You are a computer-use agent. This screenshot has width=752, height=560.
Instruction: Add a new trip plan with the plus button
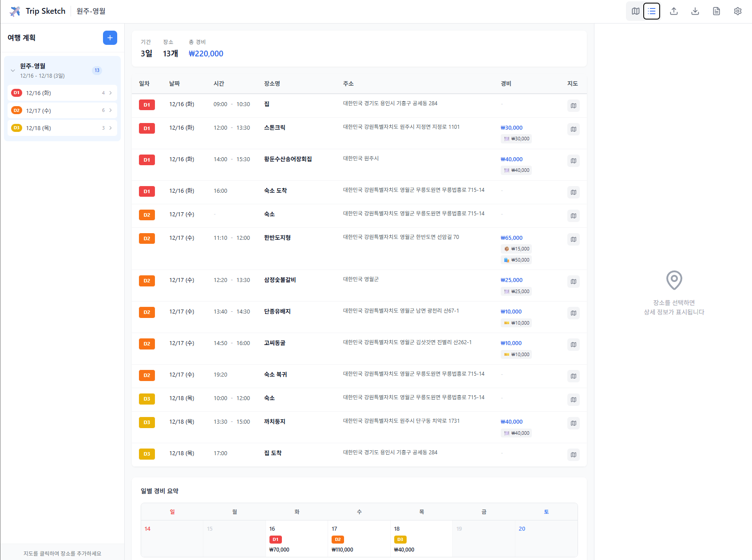(x=110, y=38)
